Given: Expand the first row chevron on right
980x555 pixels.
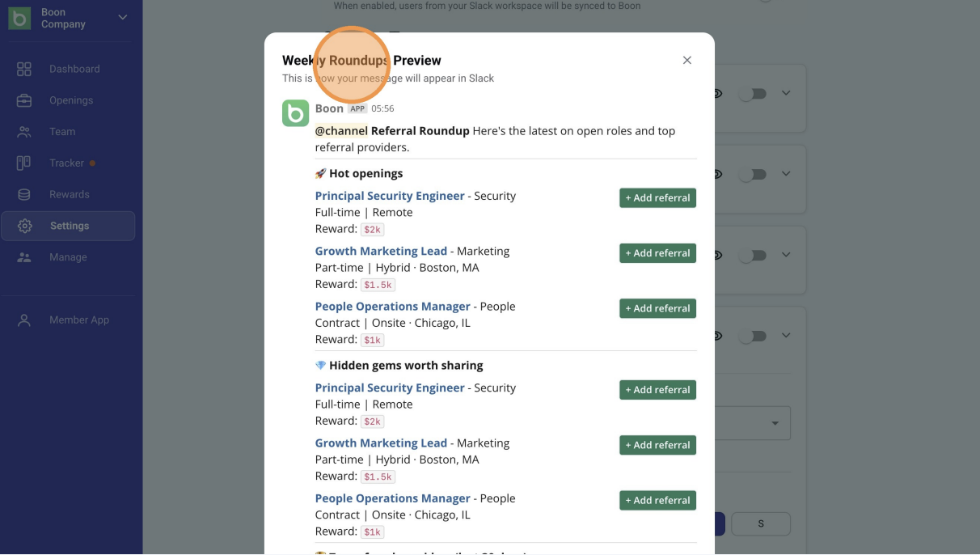Looking at the screenshot, I should coord(786,94).
